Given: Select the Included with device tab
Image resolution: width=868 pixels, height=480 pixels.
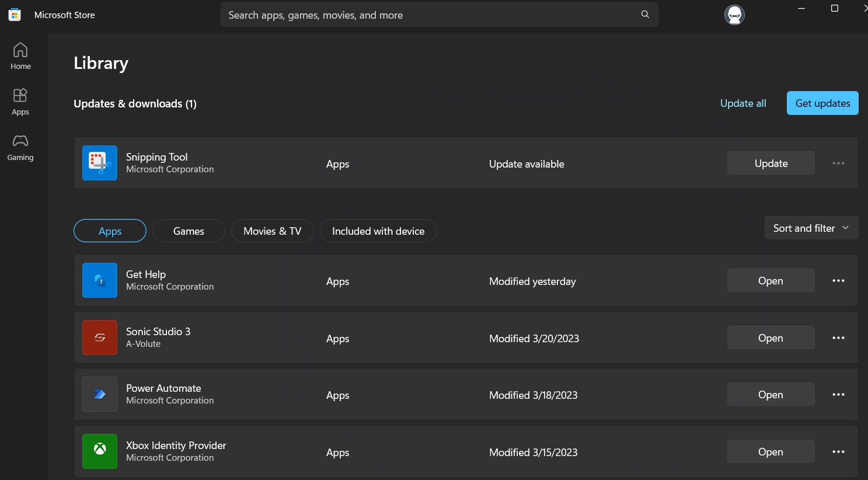Looking at the screenshot, I should 378,231.
